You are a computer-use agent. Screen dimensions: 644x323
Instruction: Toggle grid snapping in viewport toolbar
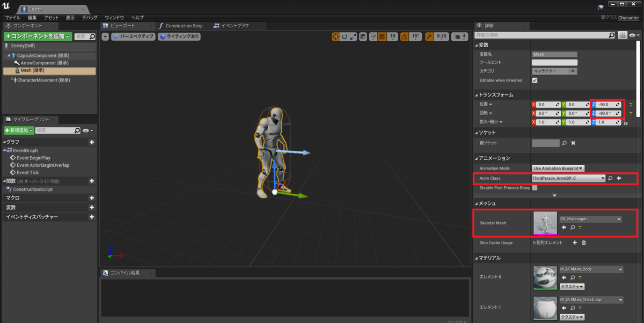[x=382, y=36]
